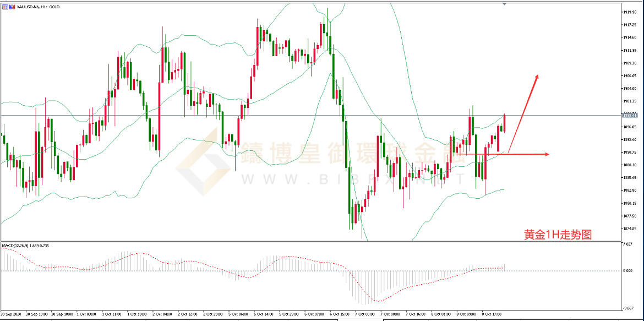
Task: Click the 5 Oct 14:00 time axis label
Action: click(x=263, y=314)
